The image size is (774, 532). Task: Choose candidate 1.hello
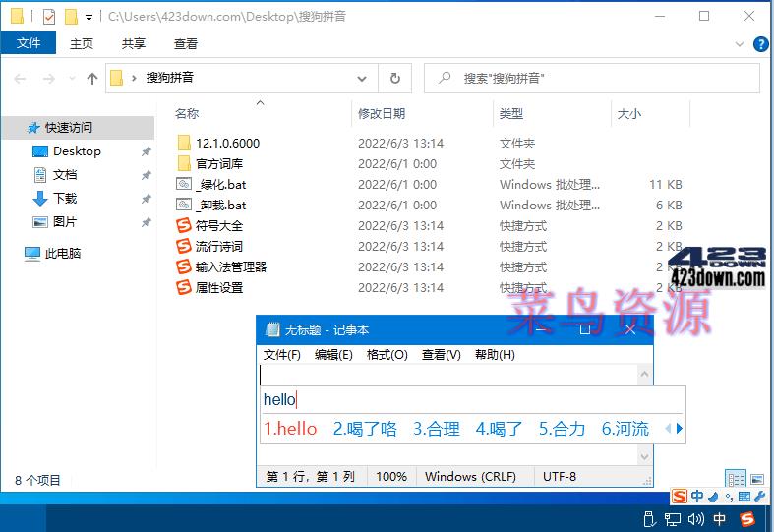tap(290, 429)
